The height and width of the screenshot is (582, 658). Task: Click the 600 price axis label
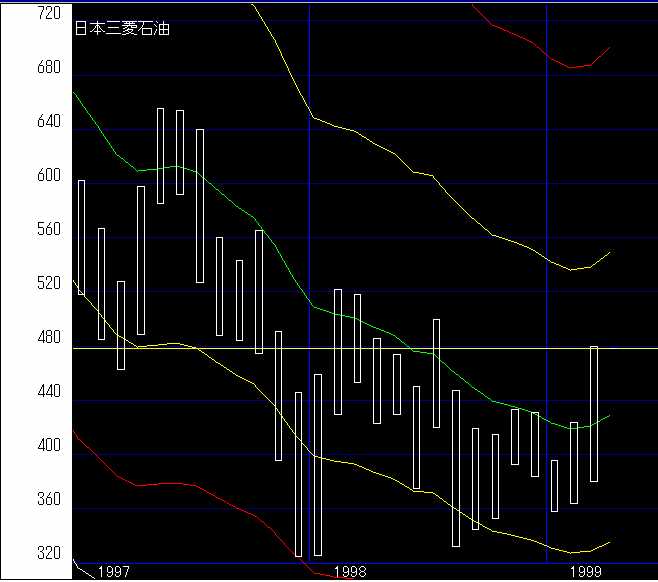[48, 176]
